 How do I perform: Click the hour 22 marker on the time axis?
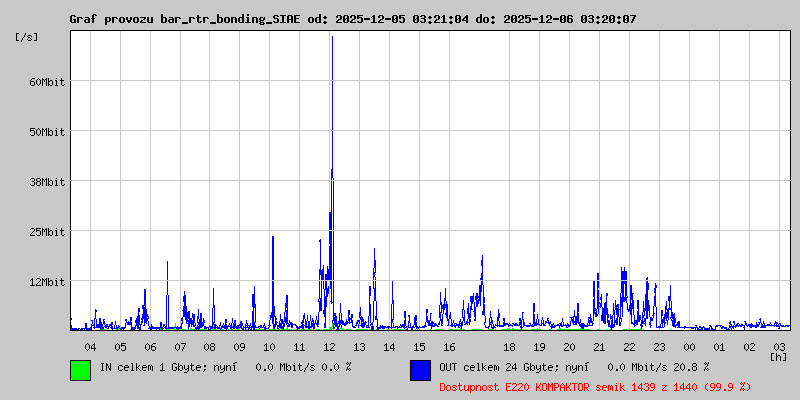pos(629,346)
